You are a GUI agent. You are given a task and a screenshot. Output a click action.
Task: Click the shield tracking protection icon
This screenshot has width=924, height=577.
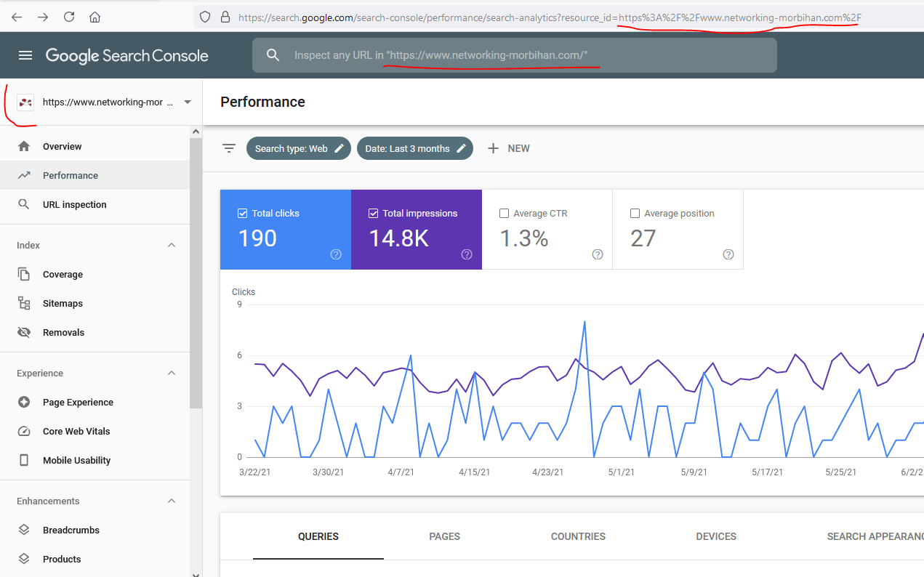click(205, 17)
